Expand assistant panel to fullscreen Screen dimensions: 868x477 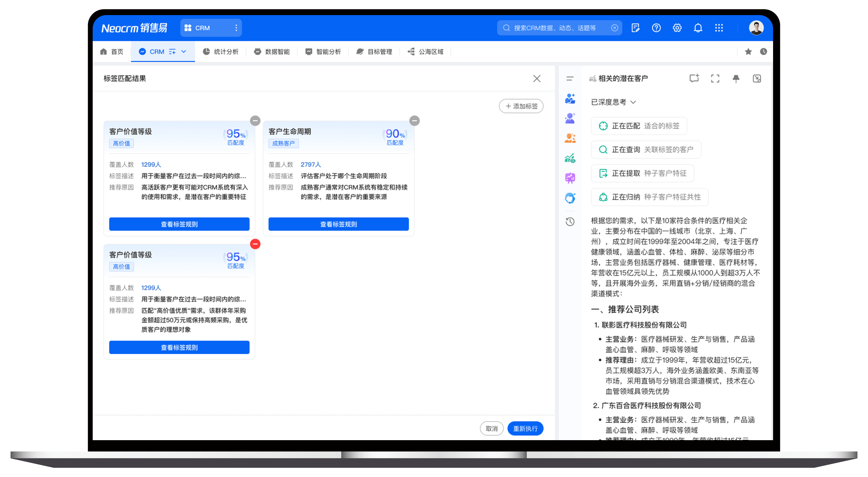point(715,78)
